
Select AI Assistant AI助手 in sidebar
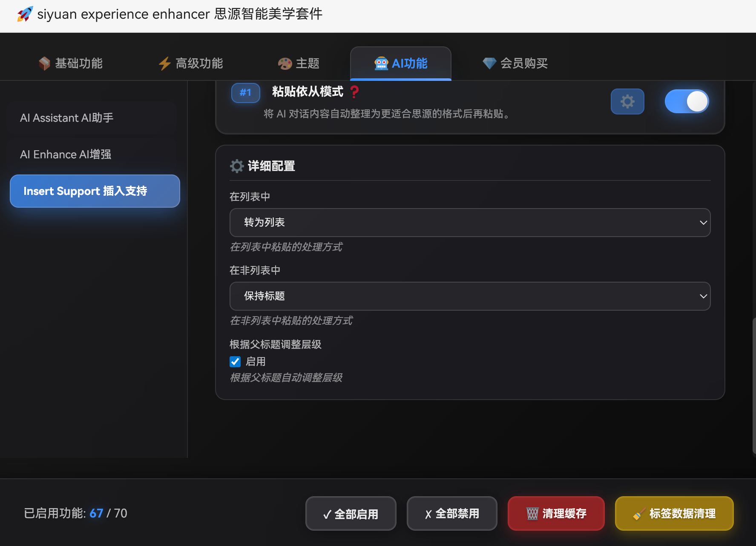(92, 118)
